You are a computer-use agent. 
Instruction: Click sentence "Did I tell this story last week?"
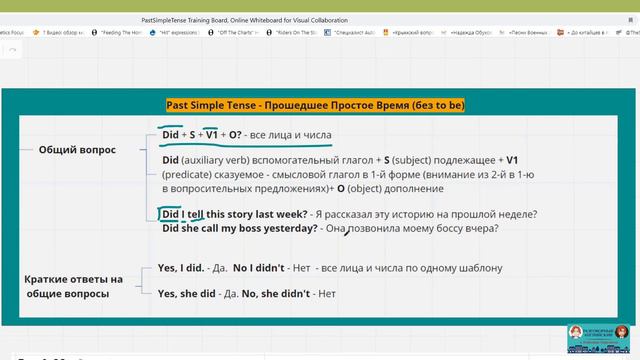click(x=235, y=214)
